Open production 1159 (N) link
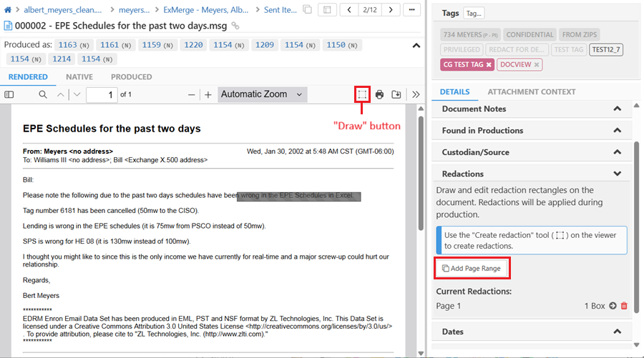 [x=157, y=45]
